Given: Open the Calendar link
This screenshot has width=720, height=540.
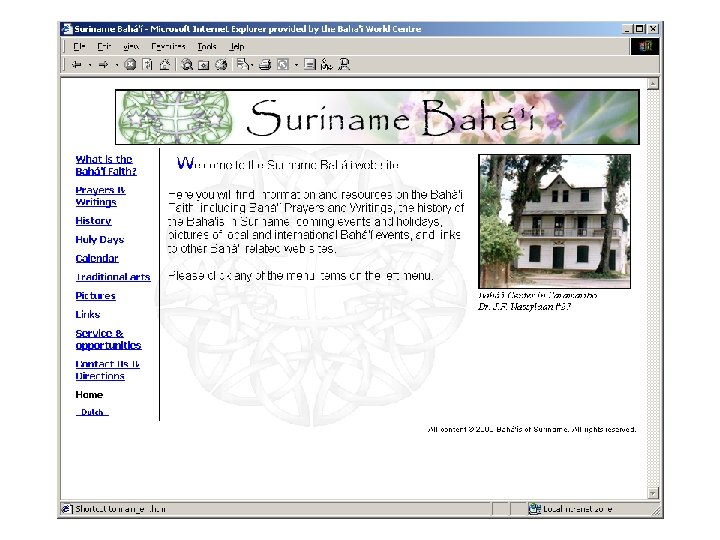Looking at the screenshot, I should 97,259.
